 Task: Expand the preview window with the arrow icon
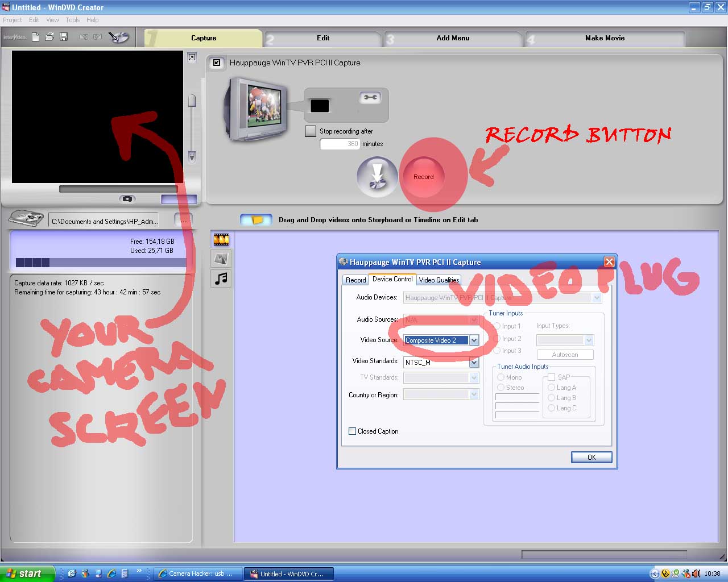tap(192, 57)
